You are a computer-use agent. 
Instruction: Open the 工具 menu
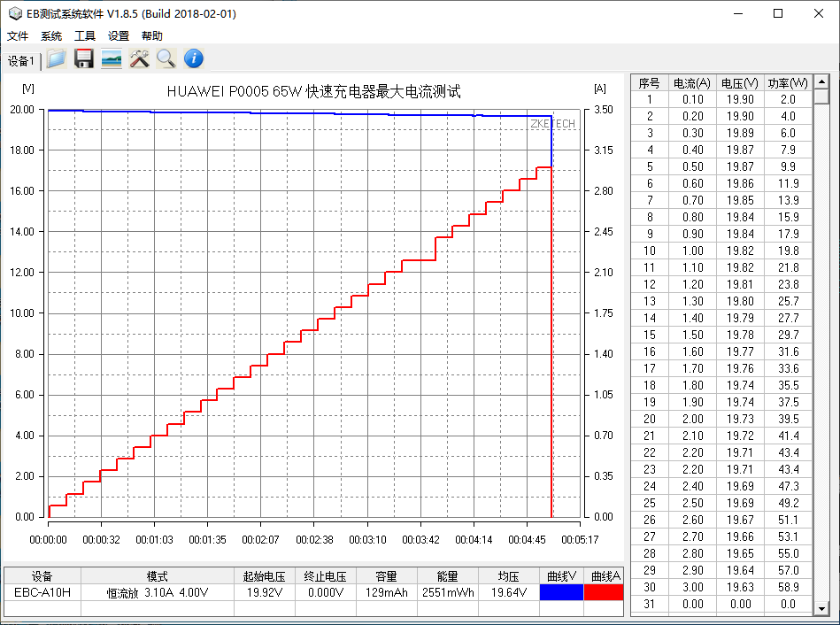click(85, 36)
